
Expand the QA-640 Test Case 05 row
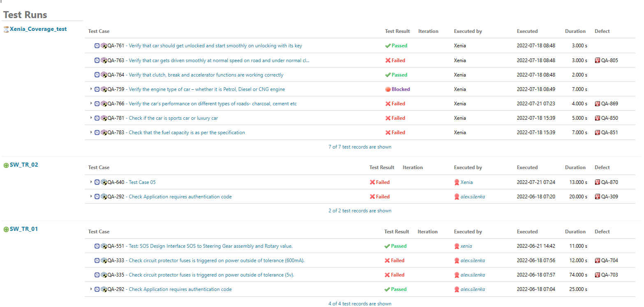(x=91, y=182)
